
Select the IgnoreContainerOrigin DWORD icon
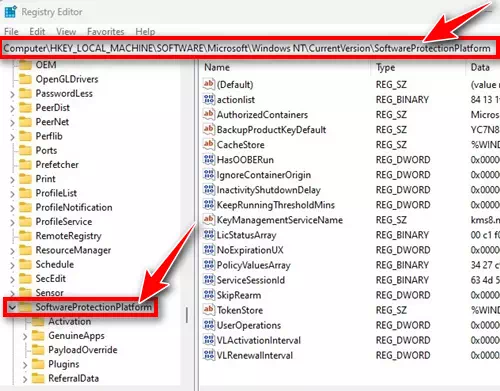(x=209, y=174)
